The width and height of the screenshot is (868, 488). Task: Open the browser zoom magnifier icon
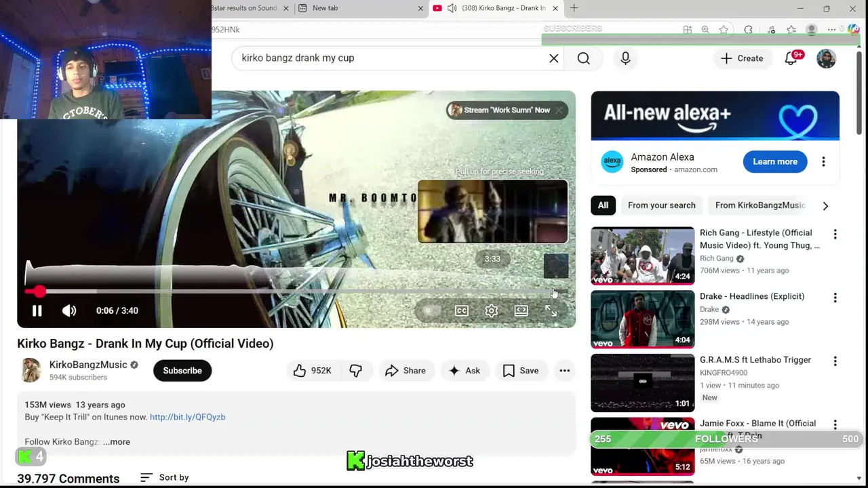[705, 30]
